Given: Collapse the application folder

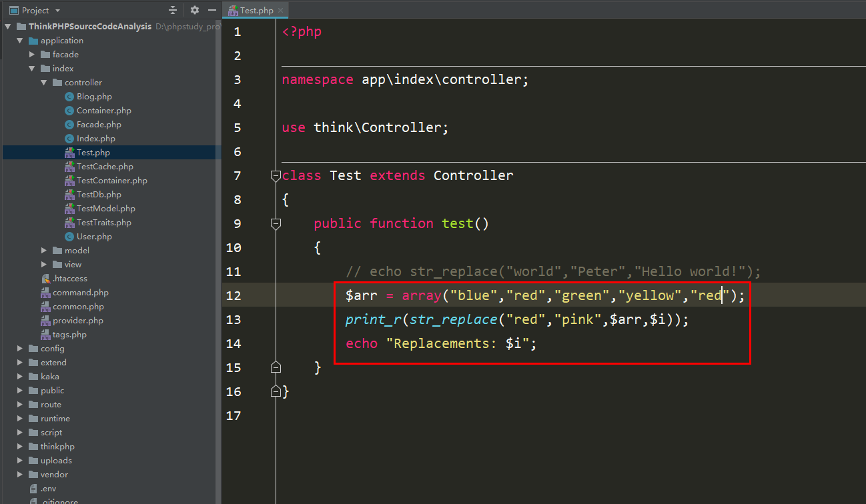Looking at the screenshot, I should tap(20, 41).
